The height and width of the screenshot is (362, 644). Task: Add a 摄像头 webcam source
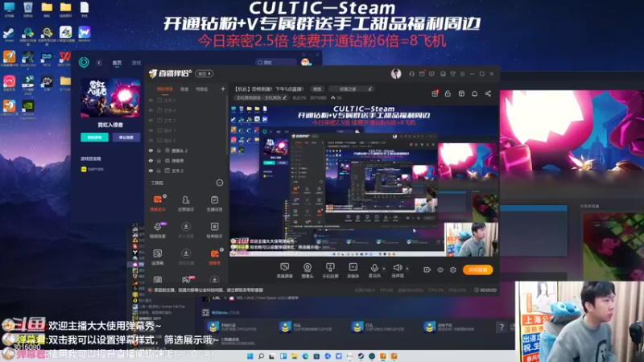click(x=308, y=270)
